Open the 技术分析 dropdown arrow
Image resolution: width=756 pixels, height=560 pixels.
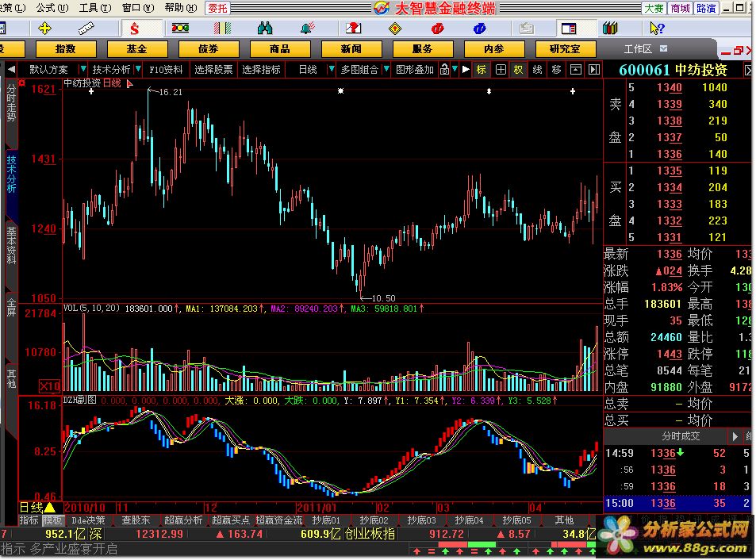coord(138,69)
